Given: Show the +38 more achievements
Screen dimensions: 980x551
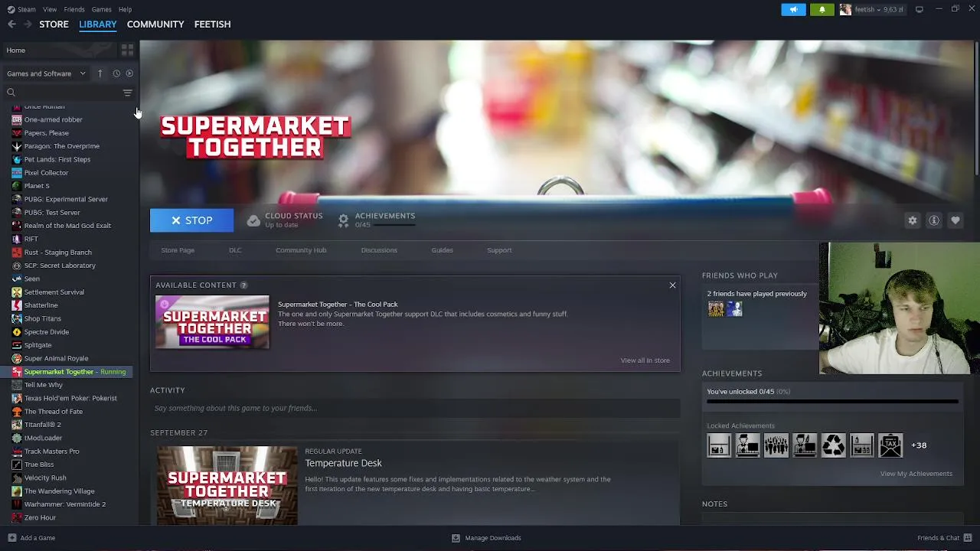Looking at the screenshot, I should 919,445.
